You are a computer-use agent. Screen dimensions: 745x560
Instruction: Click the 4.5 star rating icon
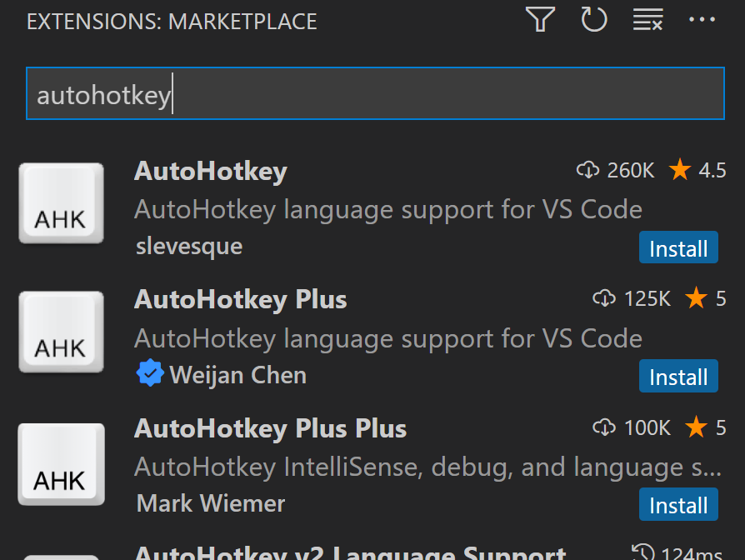coord(680,171)
